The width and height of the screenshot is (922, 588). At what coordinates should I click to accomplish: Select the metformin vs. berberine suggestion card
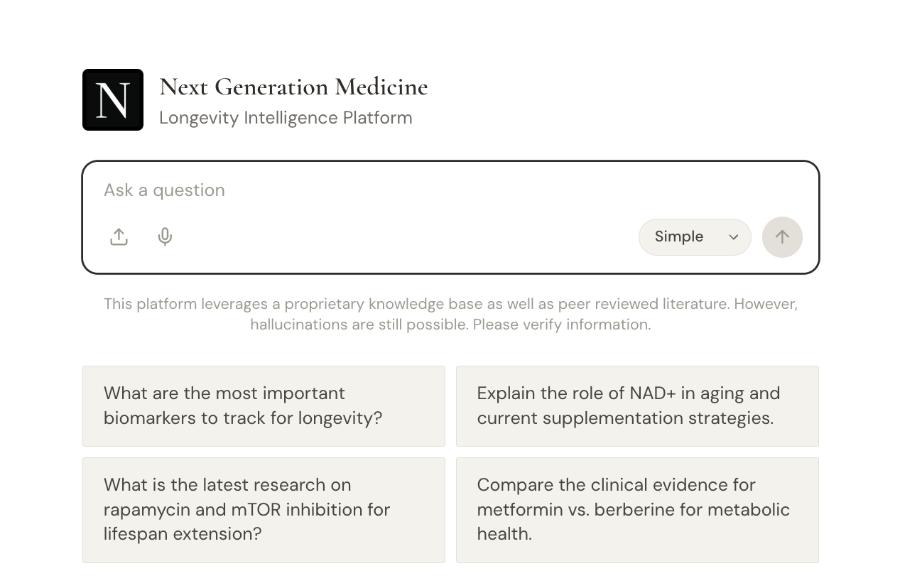(x=637, y=510)
